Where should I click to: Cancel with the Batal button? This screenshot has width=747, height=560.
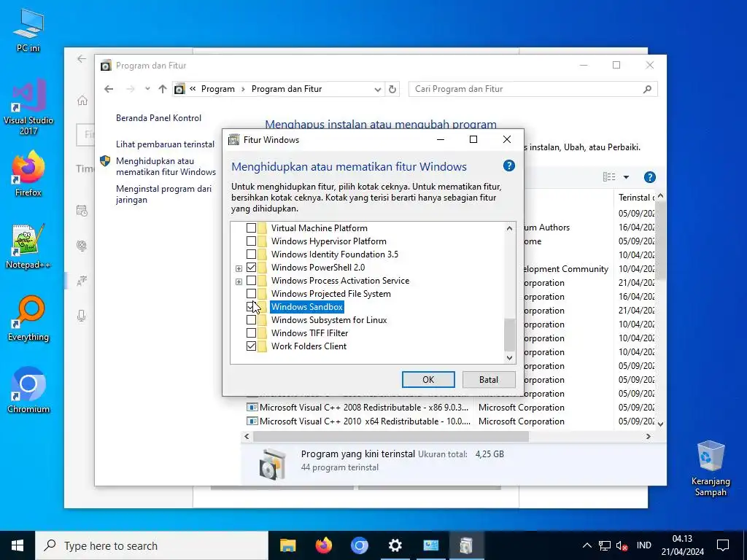coord(489,379)
